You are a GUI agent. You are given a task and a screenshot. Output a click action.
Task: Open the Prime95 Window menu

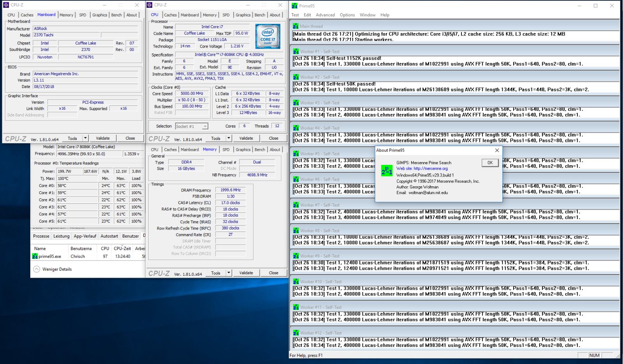coord(368,15)
